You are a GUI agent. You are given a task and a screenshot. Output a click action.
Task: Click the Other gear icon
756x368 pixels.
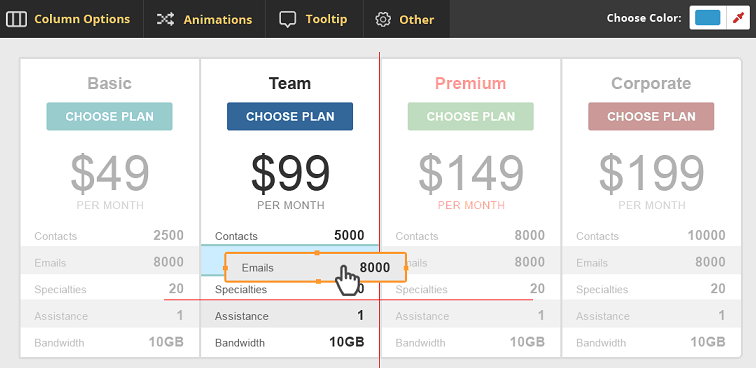pos(383,20)
